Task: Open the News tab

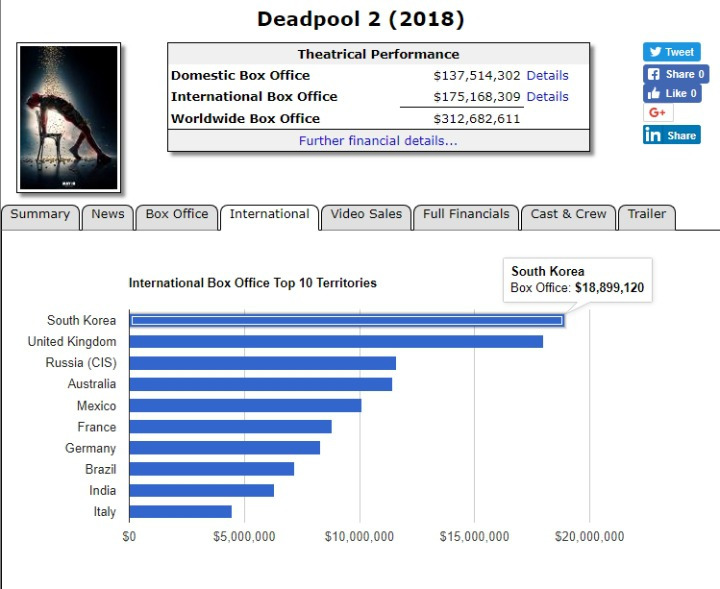Action: coord(108,216)
